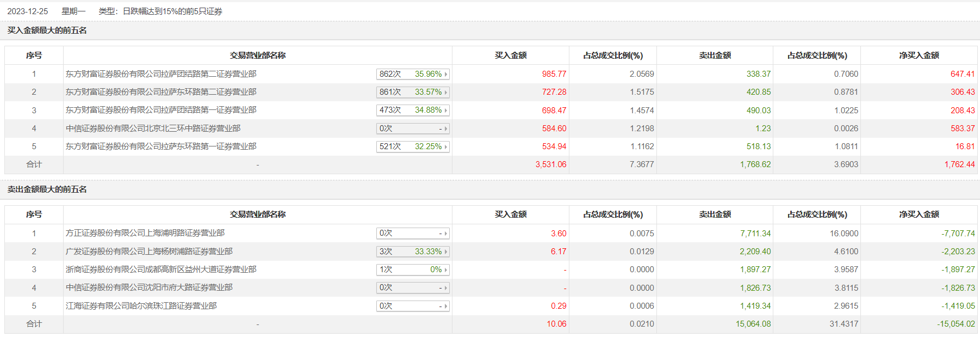Screen dimensions: 980x337
Task: Click 东方财富证券拉萨团结路第一证券营业部 name
Action: pos(161,110)
